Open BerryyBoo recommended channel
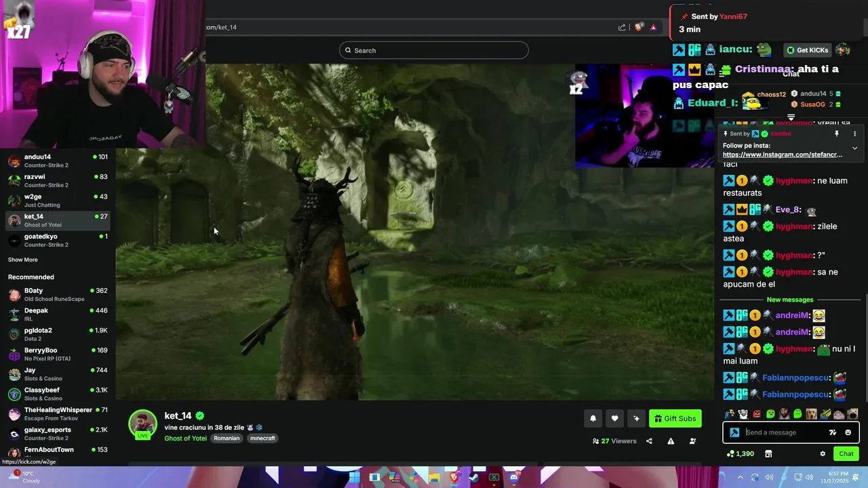This screenshot has width=868, height=488. (x=58, y=354)
